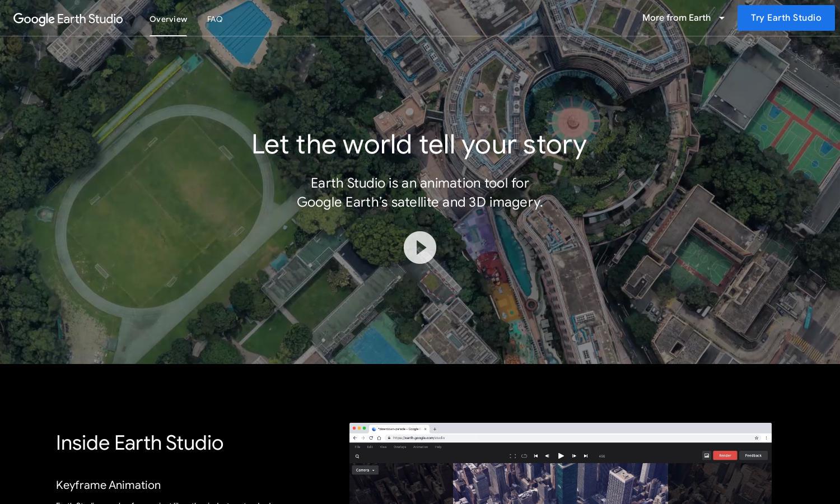Screen dimensions: 840x504
Task: Click the three-dot browser menu in the preview
Action: pos(766,438)
